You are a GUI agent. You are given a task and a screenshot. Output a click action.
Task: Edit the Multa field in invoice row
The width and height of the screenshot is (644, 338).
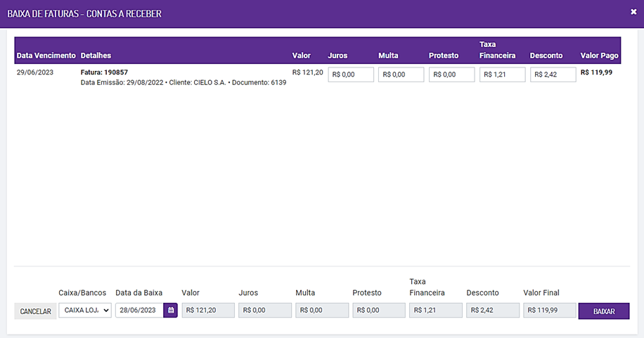pyautogui.click(x=401, y=74)
